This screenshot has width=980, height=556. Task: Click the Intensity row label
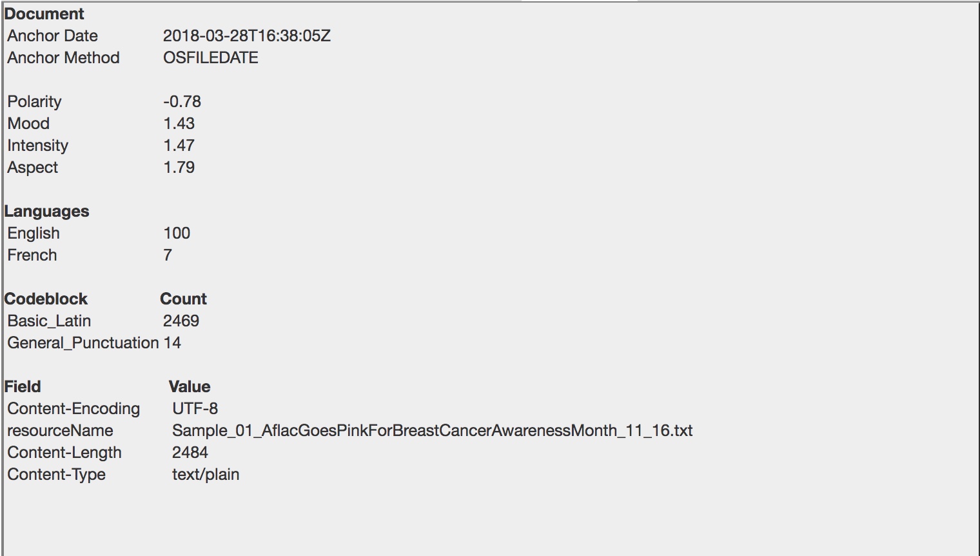(37, 145)
